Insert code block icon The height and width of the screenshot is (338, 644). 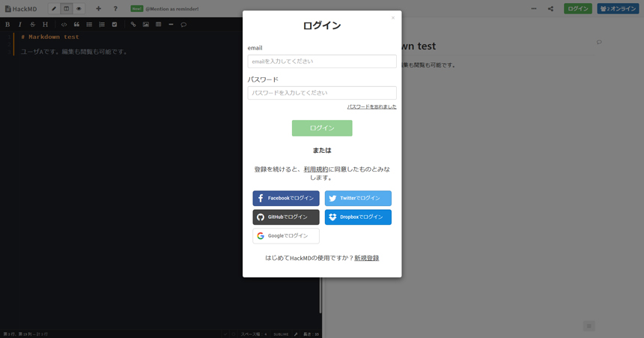pyautogui.click(x=64, y=24)
